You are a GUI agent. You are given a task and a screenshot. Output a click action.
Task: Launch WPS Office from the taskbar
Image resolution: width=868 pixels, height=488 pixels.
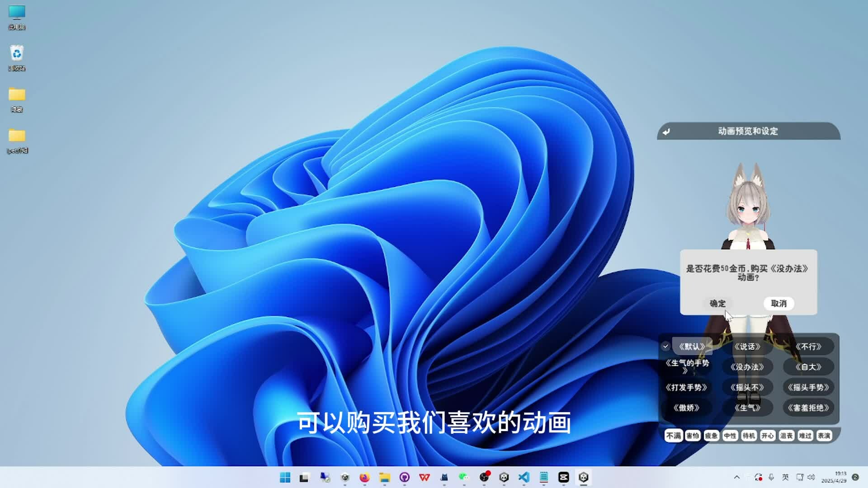coord(424,477)
